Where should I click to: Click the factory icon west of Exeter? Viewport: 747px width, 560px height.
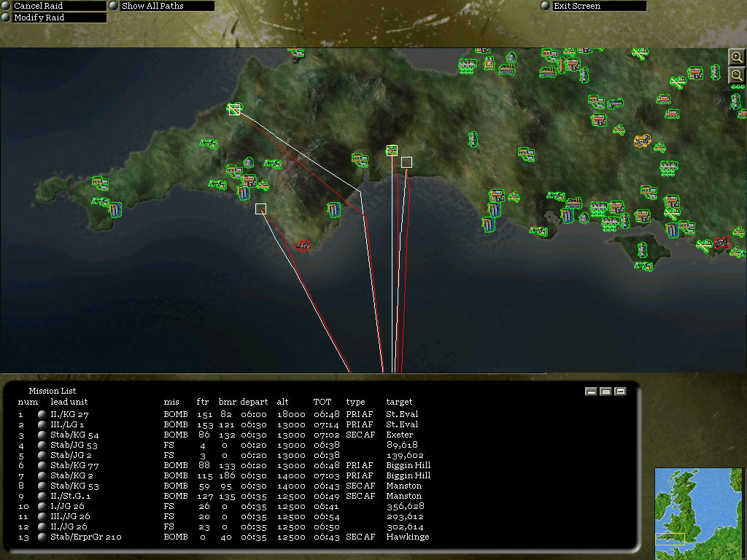coord(360,160)
